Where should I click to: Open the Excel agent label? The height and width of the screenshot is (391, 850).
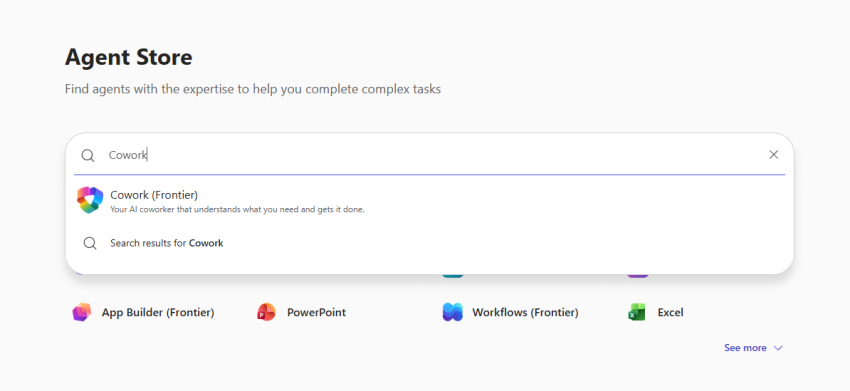(671, 312)
